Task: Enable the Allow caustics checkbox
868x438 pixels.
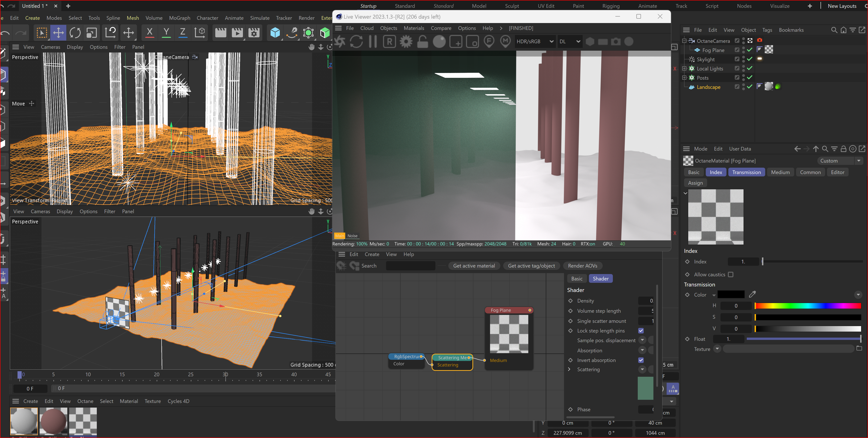Action: click(731, 274)
